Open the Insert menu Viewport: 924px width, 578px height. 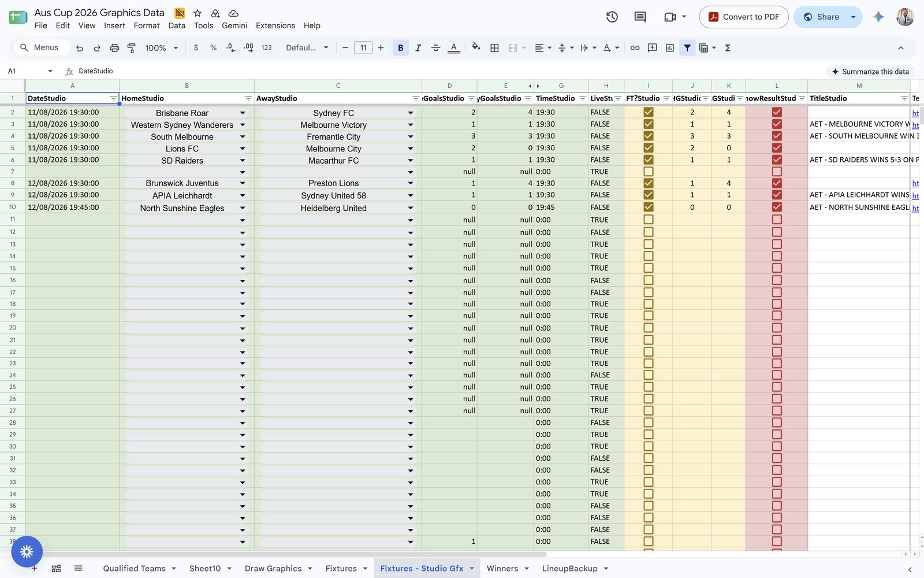[114, 25]
